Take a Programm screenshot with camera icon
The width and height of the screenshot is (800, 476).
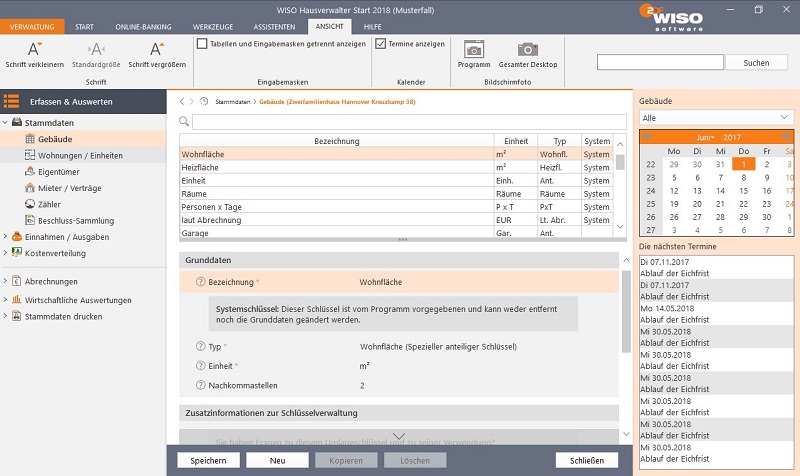point(474,49)
